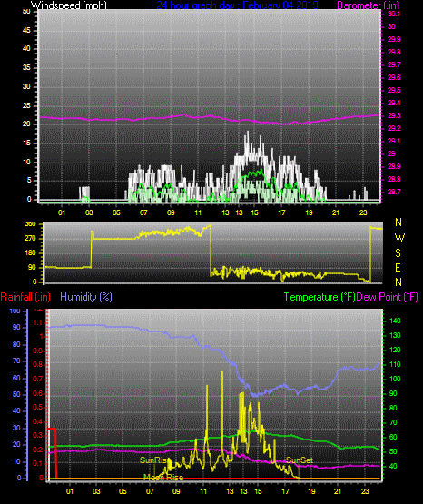Click the red rainfall bar at graph start
Viewport: 423px width, 504px height.
point(52,453)
